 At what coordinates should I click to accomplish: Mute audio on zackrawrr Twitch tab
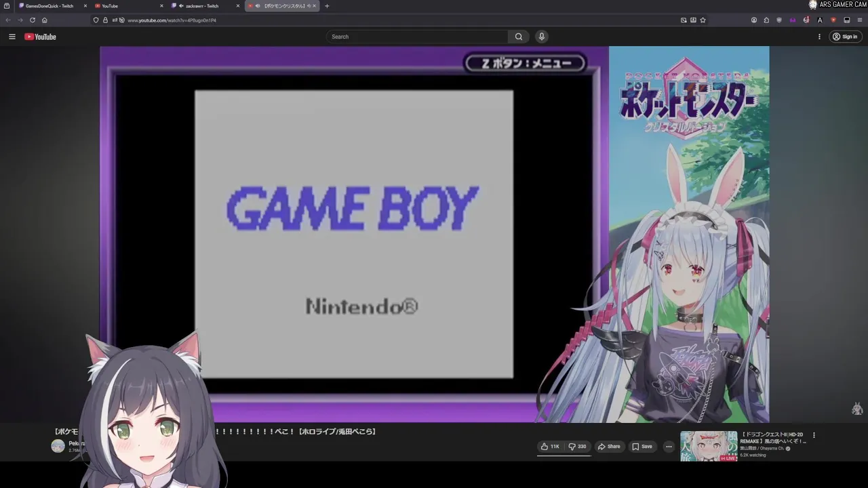click(x=181, y=6)
